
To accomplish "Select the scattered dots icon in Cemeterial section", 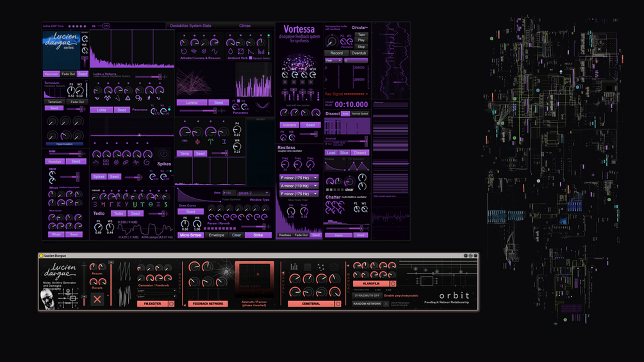I will [x=321, y=267].
